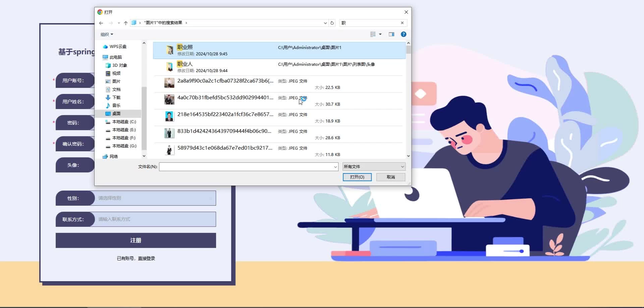Screen dimensions: 644x308
Task: Clear the search box text
Action: (x=402, y=23)
